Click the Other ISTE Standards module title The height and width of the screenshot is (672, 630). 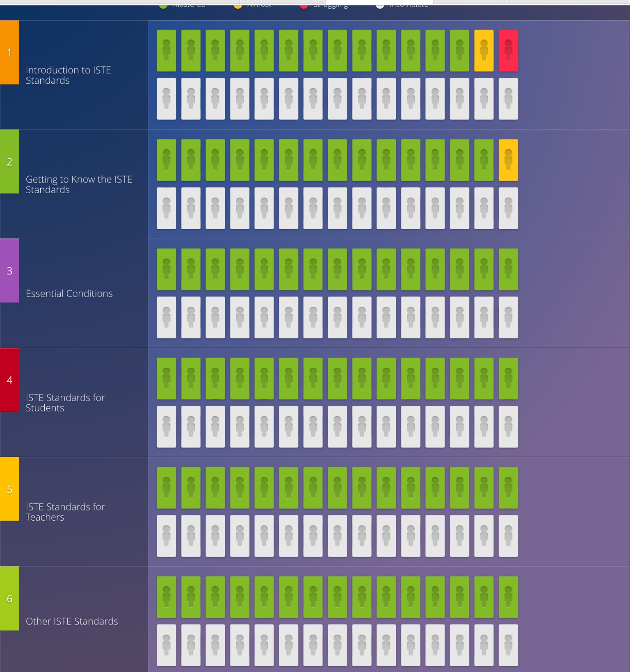click(72, 621)
